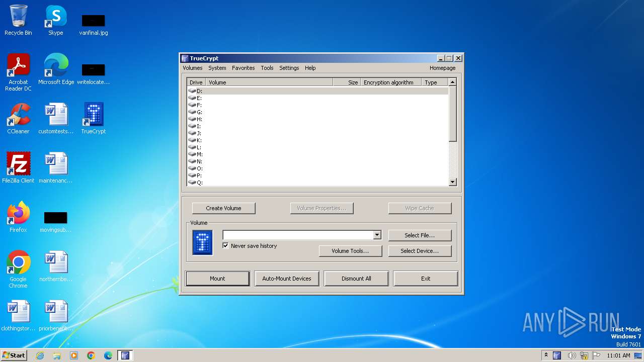Click the volume path input field
The width and height of the screenshot is (644, 362).
[298, 235]
